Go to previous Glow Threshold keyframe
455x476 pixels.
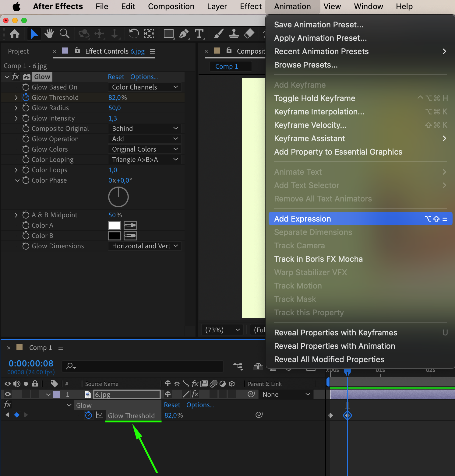tap(8, 415)
